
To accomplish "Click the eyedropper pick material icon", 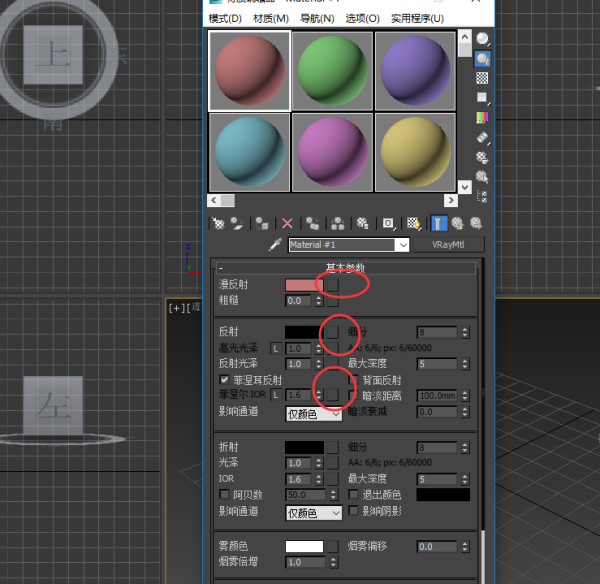I will (x=275, y=244).
